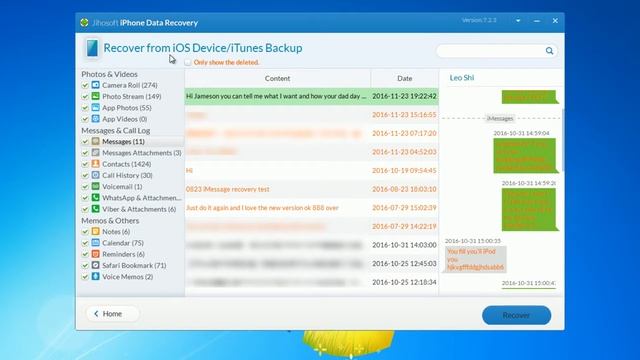Click the Calendar icon
Viewport: 640px width, 360px height.
96,242
